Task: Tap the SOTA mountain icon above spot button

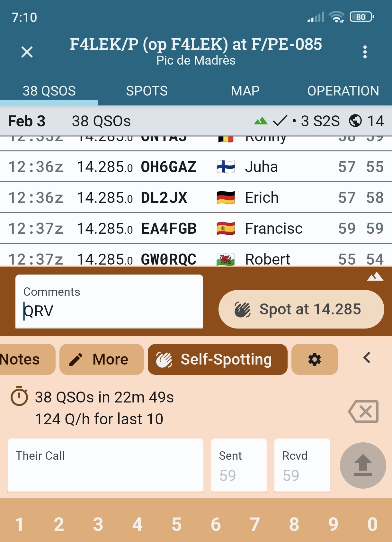Action: [375, 277]
